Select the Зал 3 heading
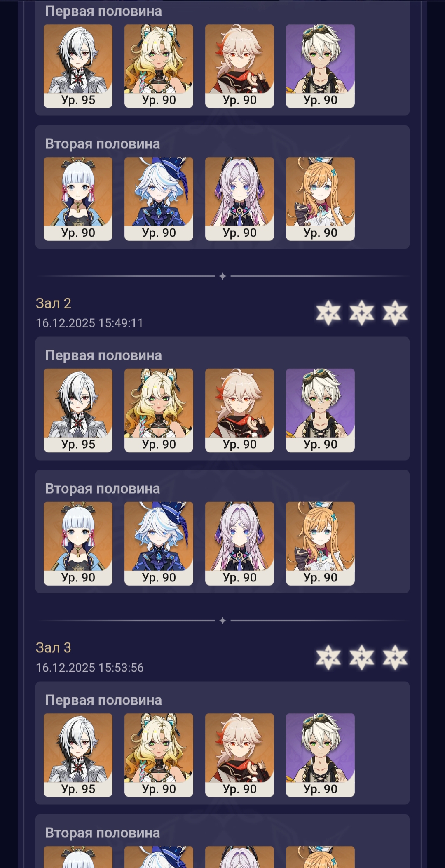Image resolution: width=445 pixels, height=868 pixels. [x=54, y=648]
